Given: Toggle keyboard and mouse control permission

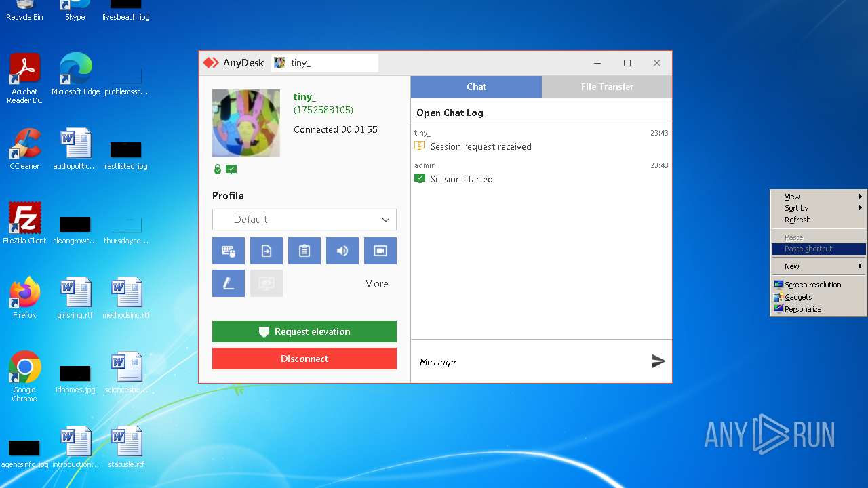Looking at the screenshot, I should click(229, 251).
